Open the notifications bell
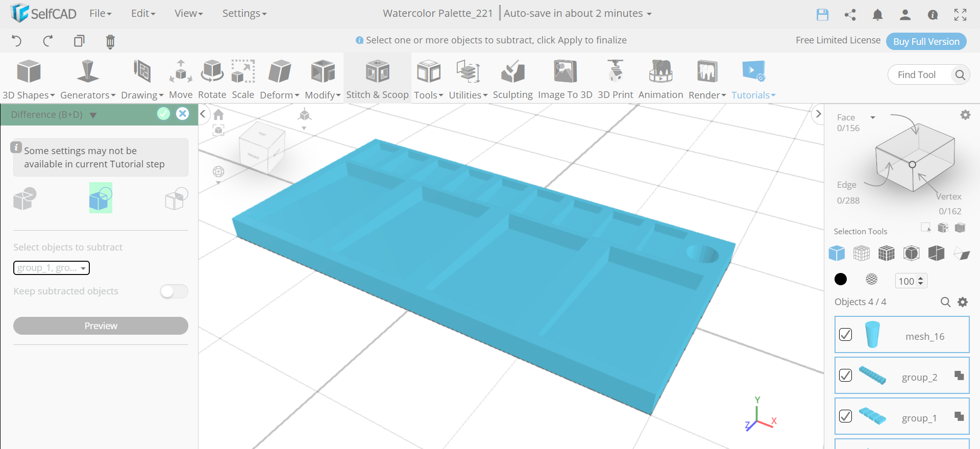 click(877, 14)
